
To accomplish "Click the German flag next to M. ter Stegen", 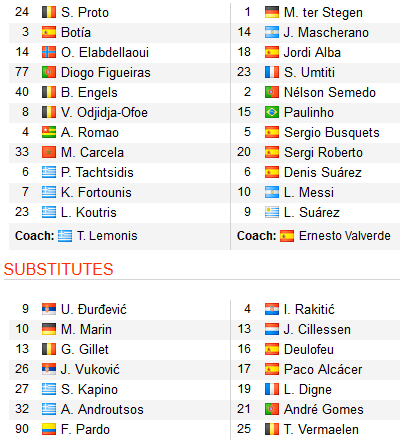I will point(272,12).
